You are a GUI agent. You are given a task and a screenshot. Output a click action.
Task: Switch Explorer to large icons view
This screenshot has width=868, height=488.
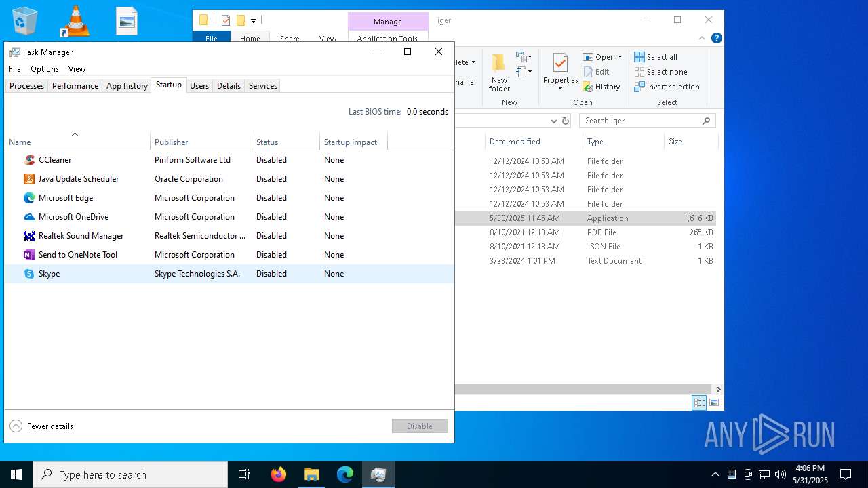pos(713,403)
